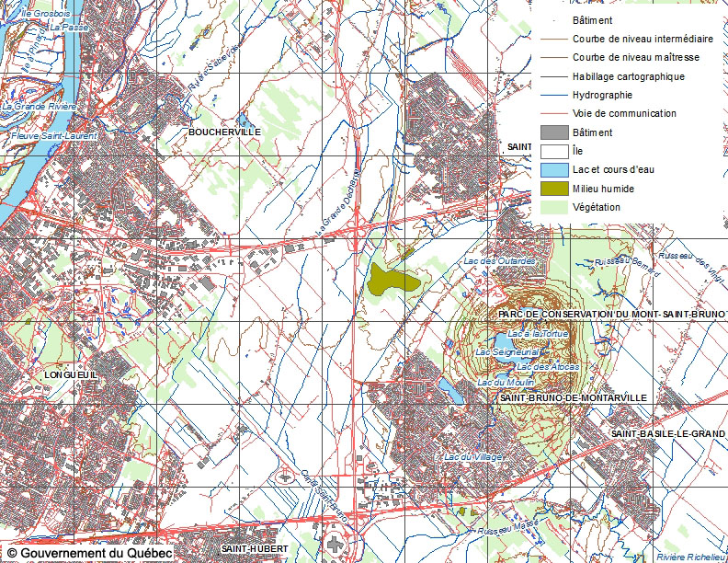Click the large olive wetland polygon
This screenshot has height=563, width=728.
coord(392,279)
